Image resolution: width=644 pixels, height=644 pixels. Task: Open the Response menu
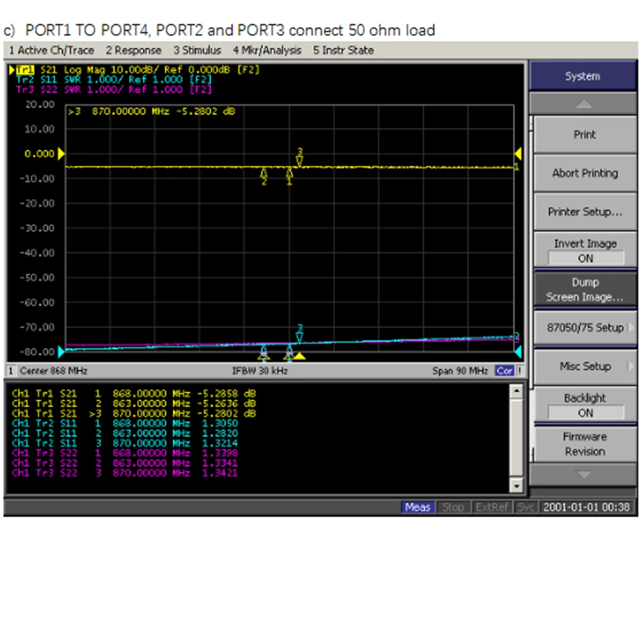point(133,50)
